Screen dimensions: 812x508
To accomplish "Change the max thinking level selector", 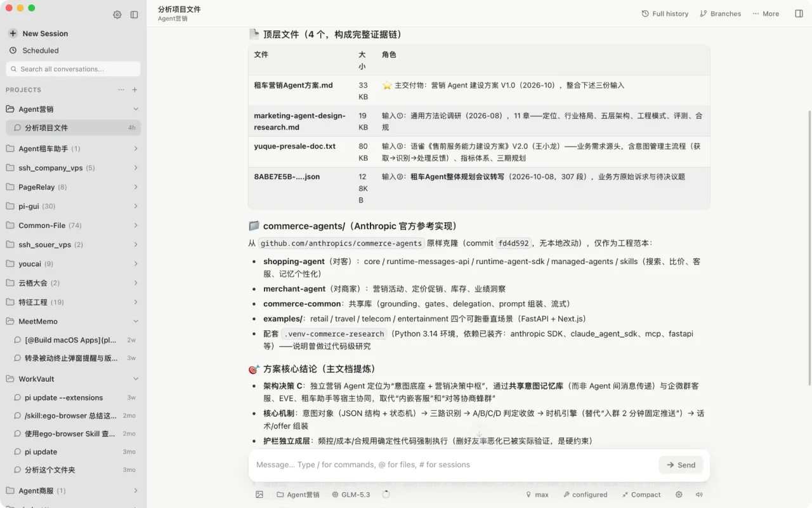I will pyautogui.click(x=537, y=495).
